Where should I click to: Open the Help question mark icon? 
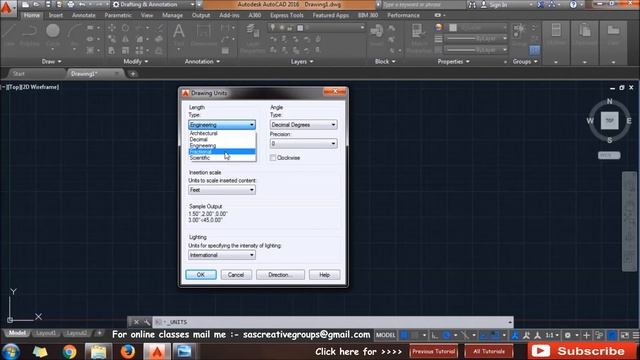click(573, 5)
